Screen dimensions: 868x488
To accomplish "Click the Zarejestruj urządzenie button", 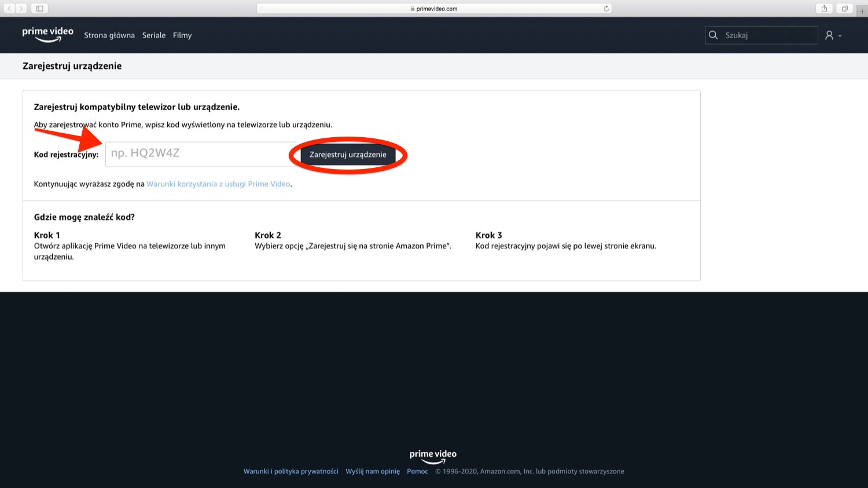I will 347,155.
